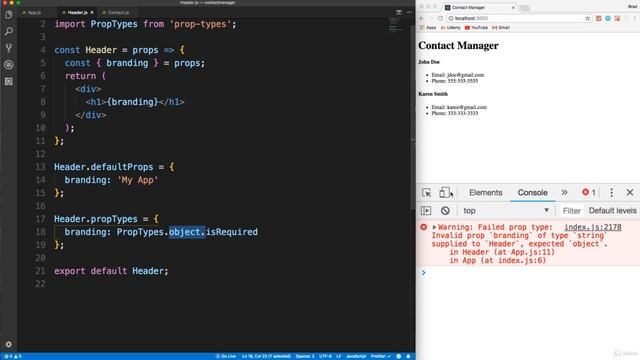The width and height of the screenshot is (640, 360).
Task: Bookmark the page with the star icon
Action: point(587,18)
